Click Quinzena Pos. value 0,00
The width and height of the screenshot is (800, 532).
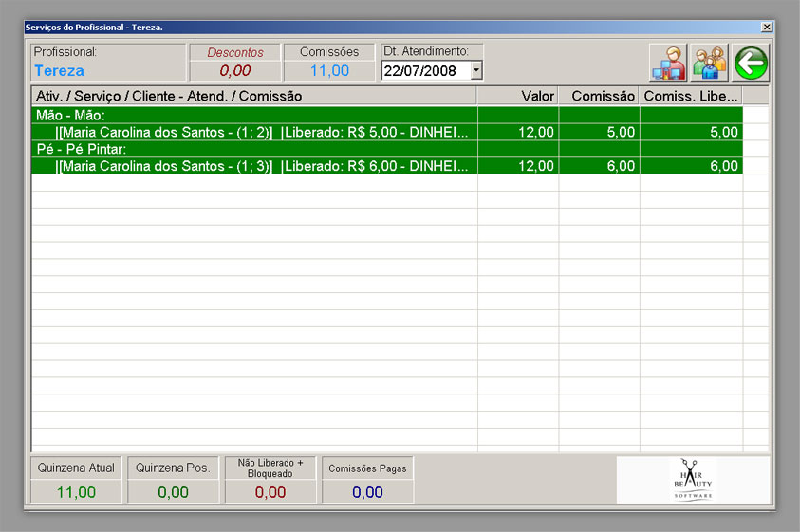point(173,492)
